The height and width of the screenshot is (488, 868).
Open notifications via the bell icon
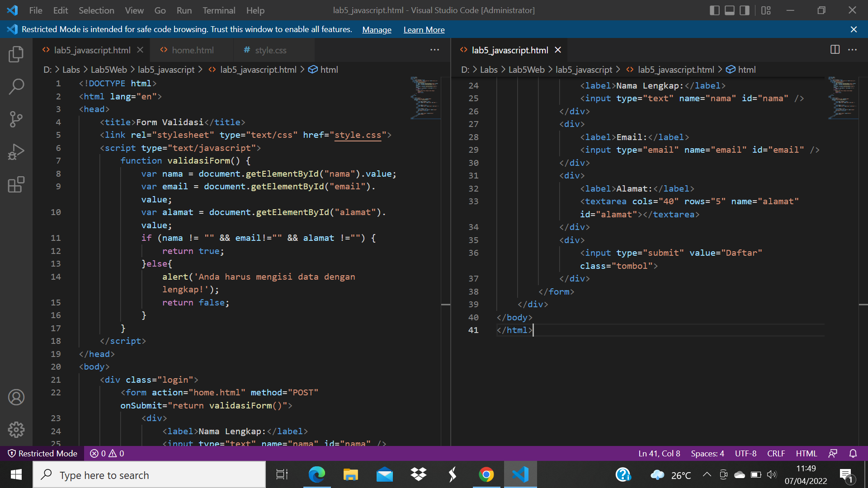pyautogui.click(x=854, y=453)
